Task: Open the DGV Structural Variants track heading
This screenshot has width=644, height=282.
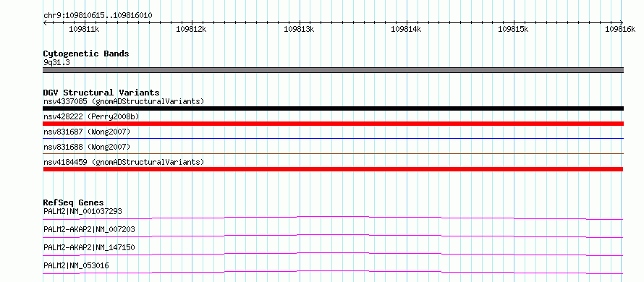Action: click(x=101, y=93)
